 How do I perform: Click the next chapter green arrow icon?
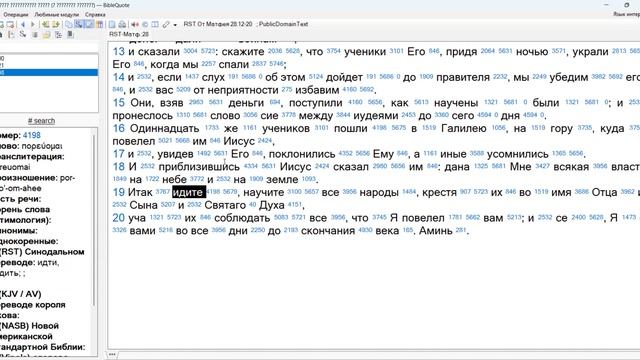(56, 24)
